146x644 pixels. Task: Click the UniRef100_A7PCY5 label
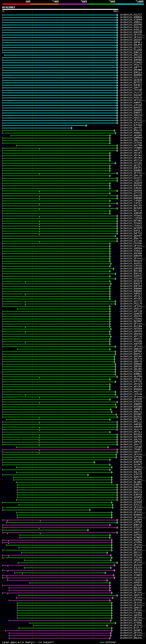pyautogui.click(x=131, y=475)
